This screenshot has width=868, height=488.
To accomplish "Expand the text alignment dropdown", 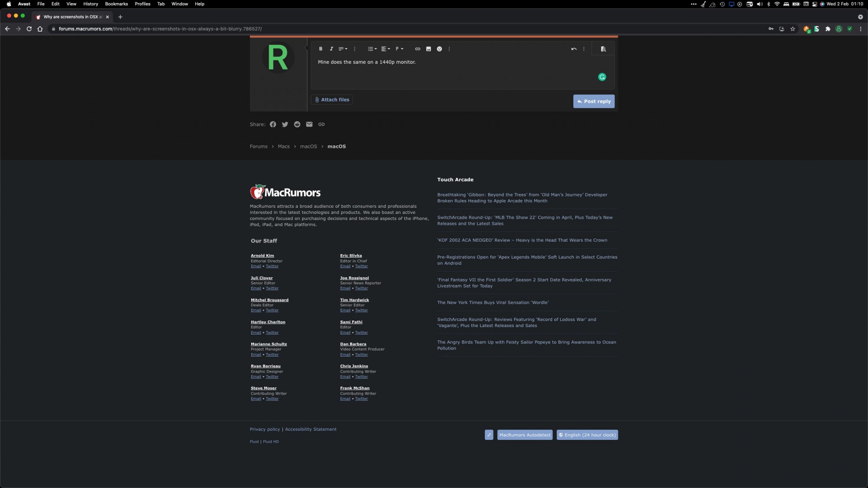I will tap(385, 49).
